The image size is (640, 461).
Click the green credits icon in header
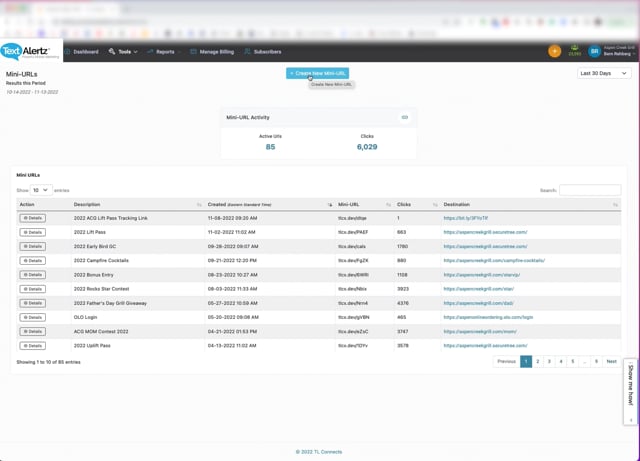pos(574,50)
